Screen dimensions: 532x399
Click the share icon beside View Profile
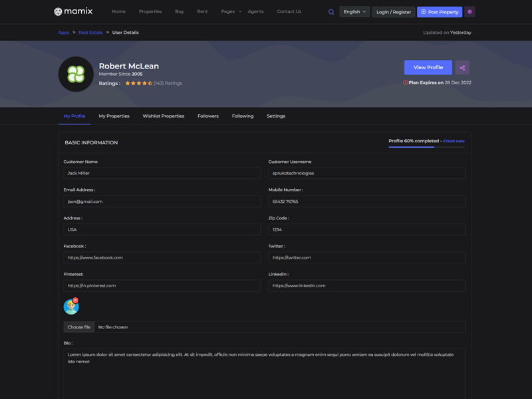(462, 68)
